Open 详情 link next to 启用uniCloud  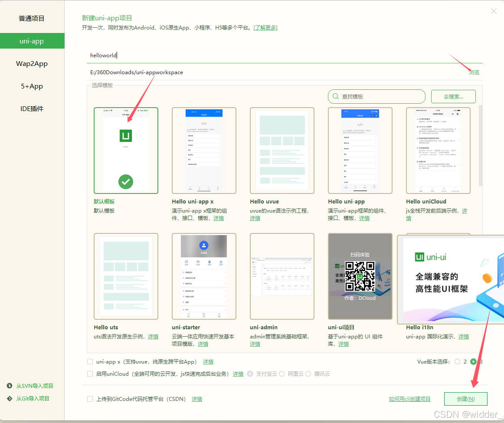tap(238, 374)
